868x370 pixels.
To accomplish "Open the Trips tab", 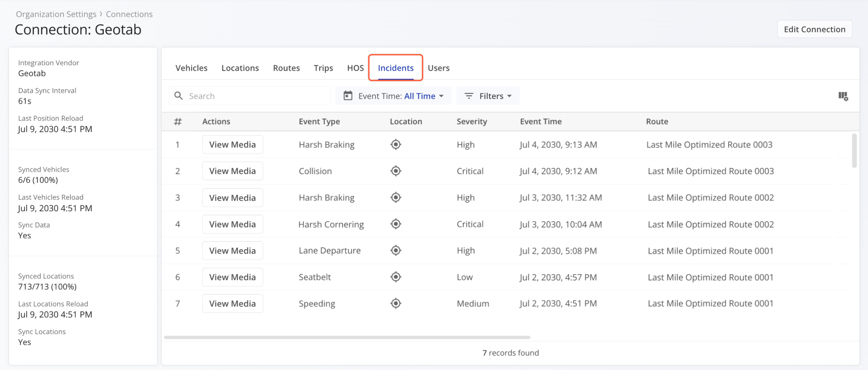I will (x=323, y=68).
